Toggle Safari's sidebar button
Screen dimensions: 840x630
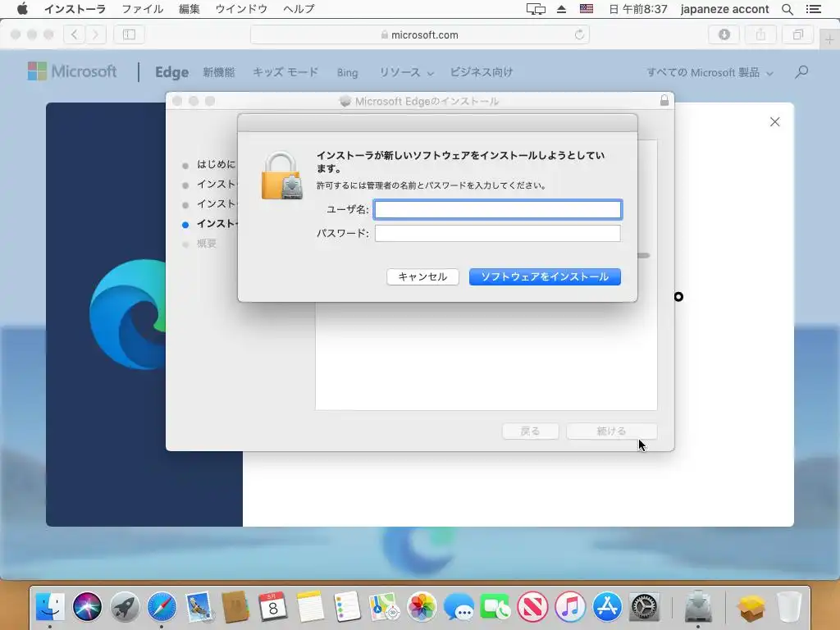(x=129, y=34)
